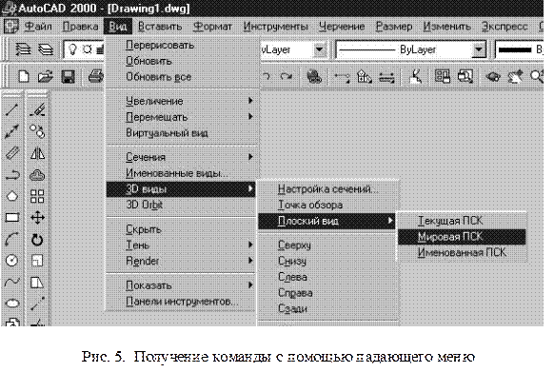Choose Обновить все menu item

pos(183,77)
